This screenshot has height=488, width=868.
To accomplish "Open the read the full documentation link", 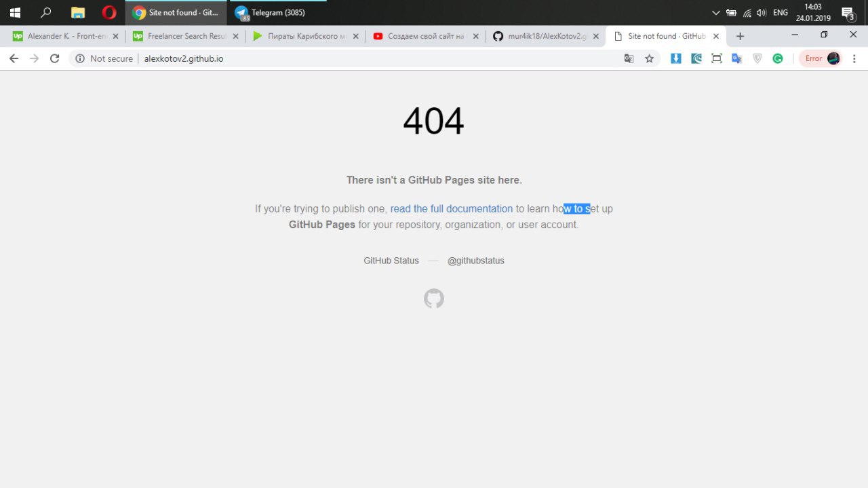I will 452,208.
